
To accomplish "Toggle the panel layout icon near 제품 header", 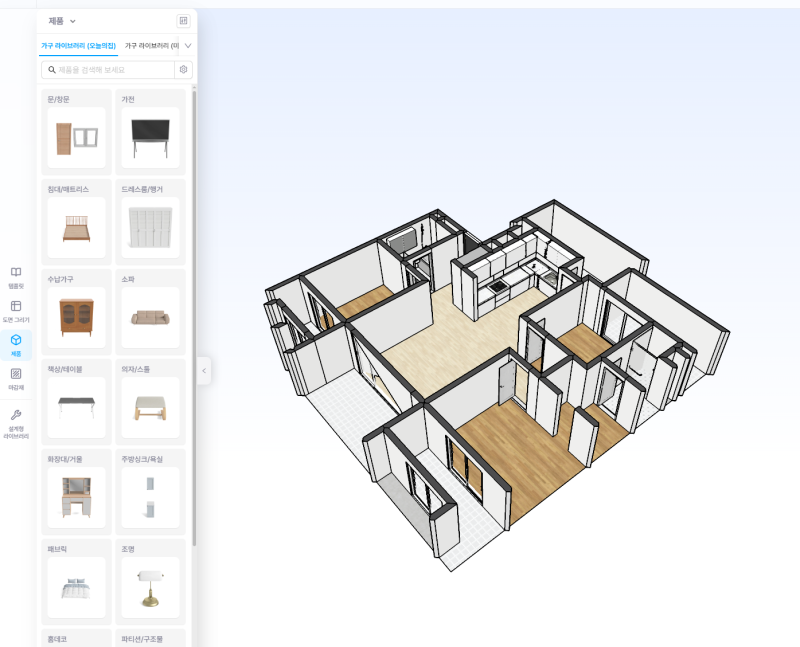I will (x=183, y=21).
